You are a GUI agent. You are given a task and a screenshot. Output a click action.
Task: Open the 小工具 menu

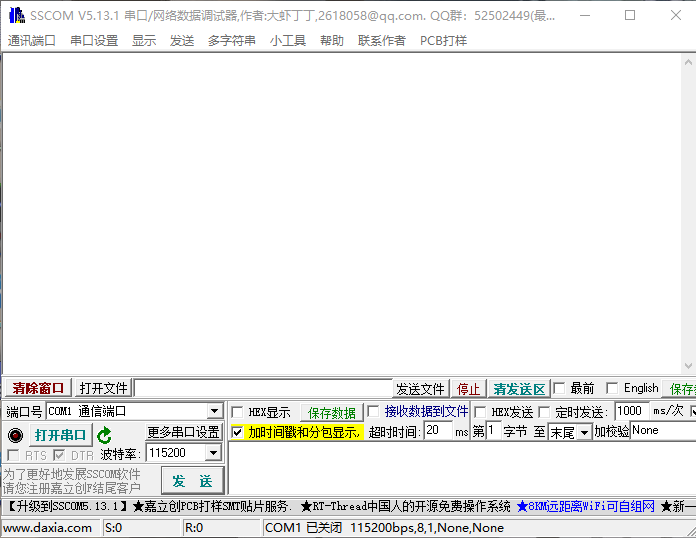point(288,41)
